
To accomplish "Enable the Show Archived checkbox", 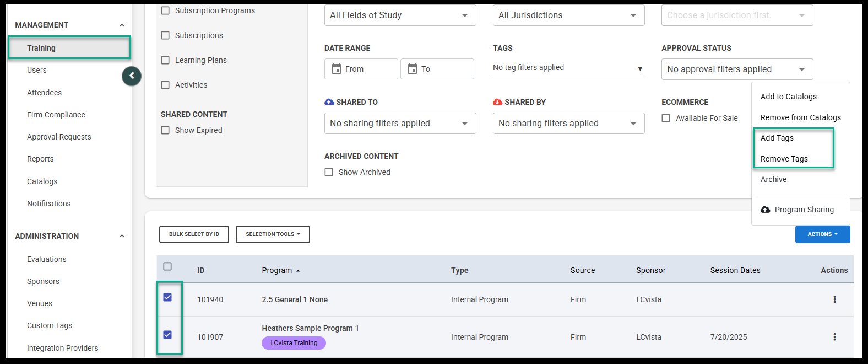I will coord(329,172).
